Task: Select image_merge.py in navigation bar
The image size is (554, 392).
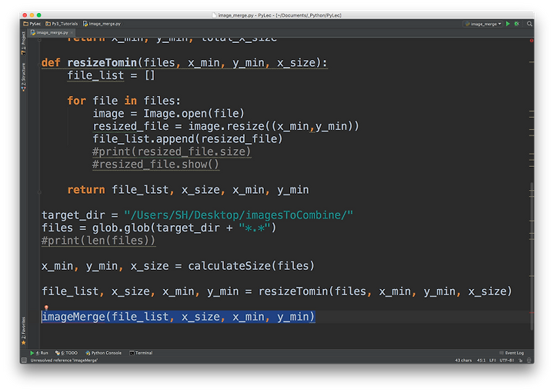Action: coord(102,24)
